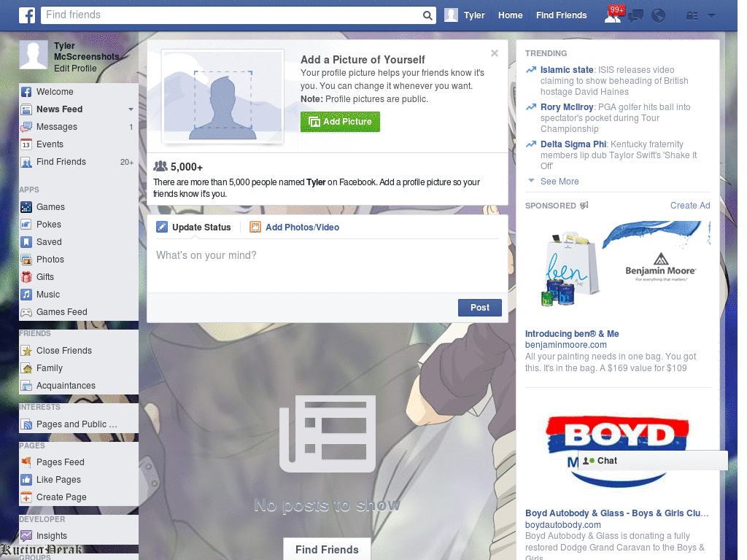Open benjaminmoore.com link
747x560 pixels.
[x=565, y=345]
